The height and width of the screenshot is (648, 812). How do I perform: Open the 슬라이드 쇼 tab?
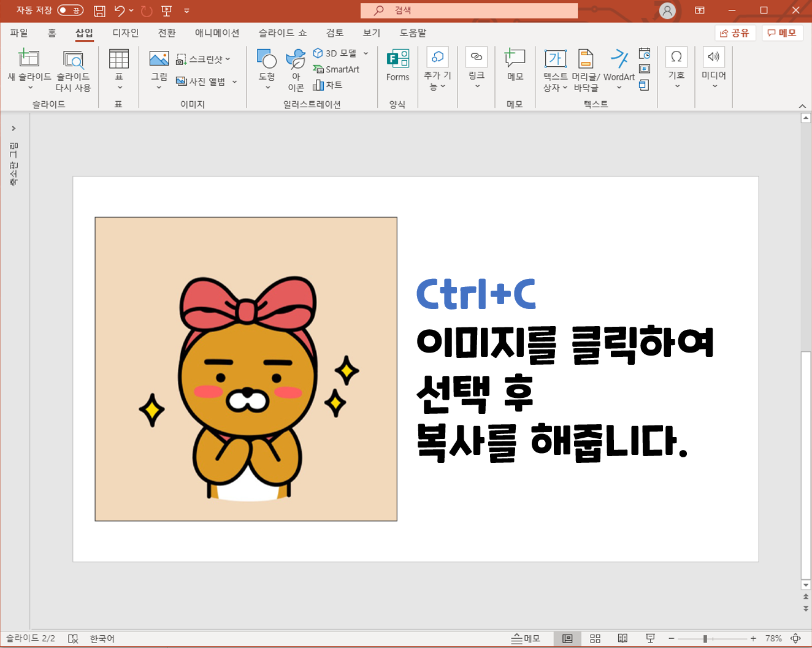coord(283,33)
